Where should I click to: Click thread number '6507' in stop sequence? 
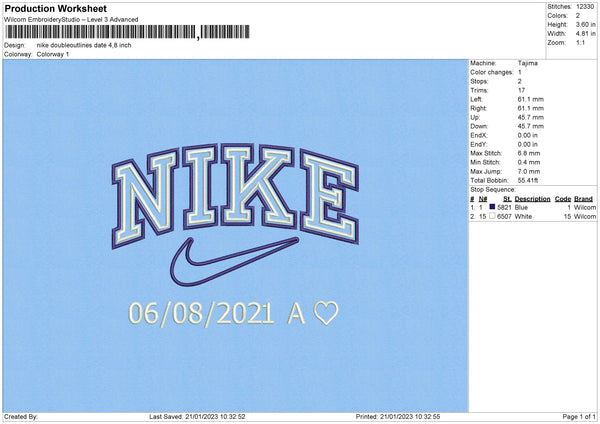coord(504,217)
